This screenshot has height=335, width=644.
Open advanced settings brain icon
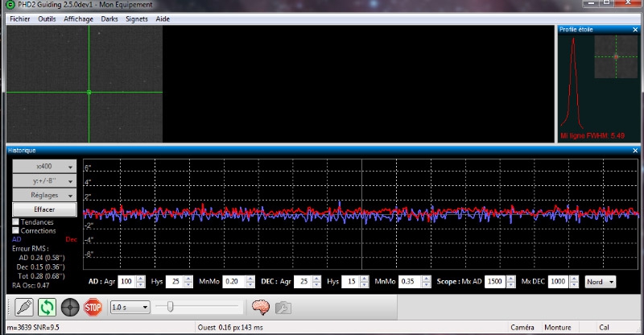pos(261,307)
